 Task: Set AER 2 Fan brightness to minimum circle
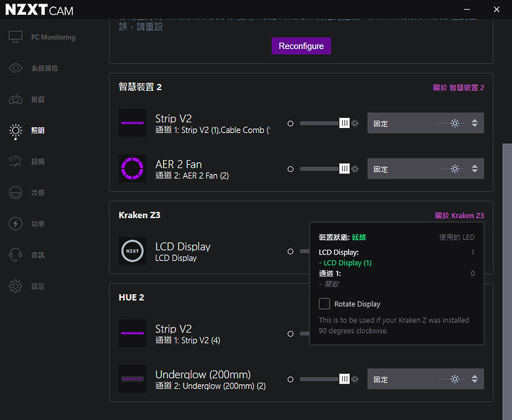(290, 169)
